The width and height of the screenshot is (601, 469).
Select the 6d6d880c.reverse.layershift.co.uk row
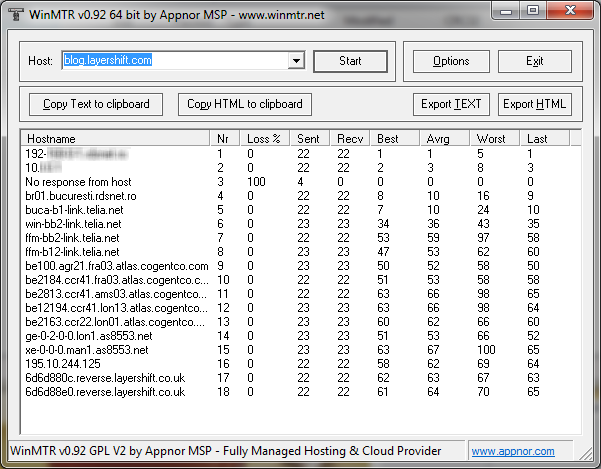pyautogui.click(x=301, y=378)
